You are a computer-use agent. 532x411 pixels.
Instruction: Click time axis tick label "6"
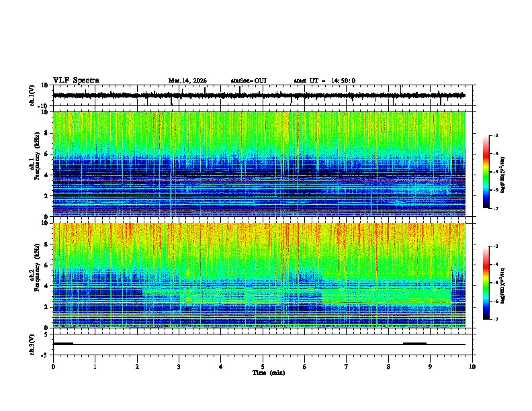(305, 367)
